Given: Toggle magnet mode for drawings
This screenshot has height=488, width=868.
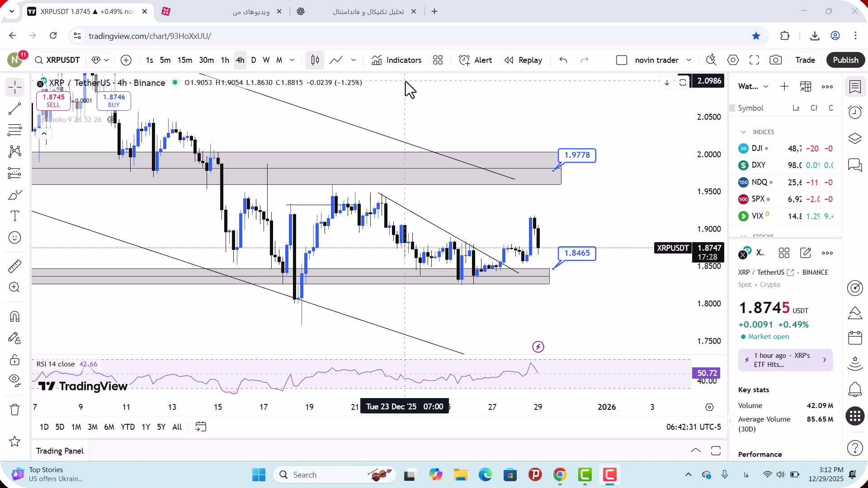Looking at the screenshot, I should 14,316.
